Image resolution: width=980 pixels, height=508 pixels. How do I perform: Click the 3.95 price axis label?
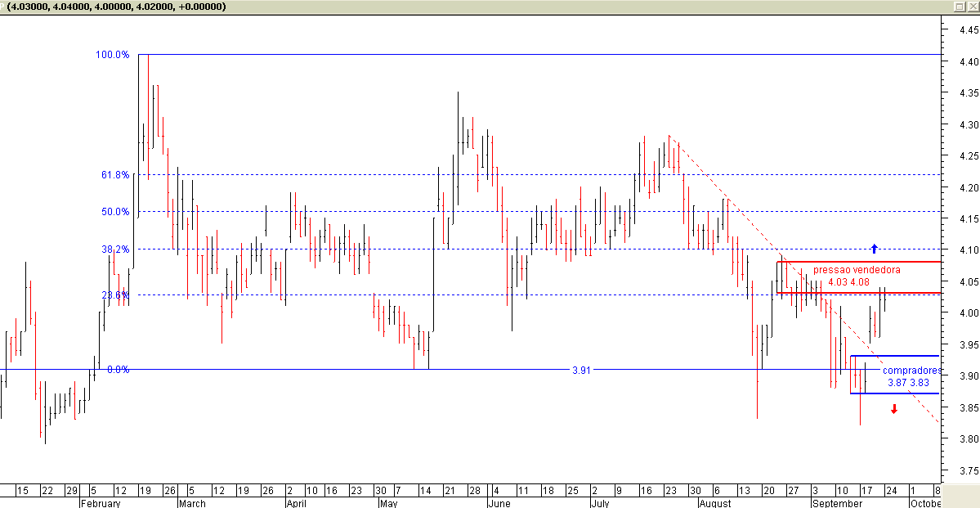971,344
